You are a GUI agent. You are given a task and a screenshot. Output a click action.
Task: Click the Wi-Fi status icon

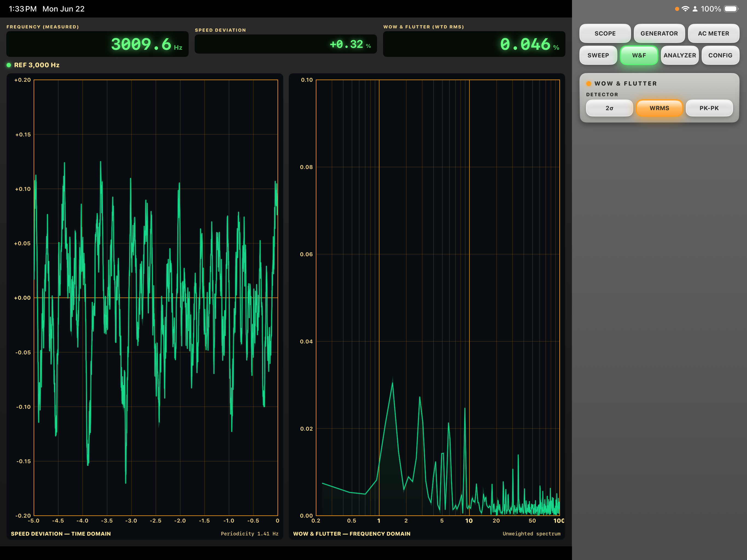685,9
